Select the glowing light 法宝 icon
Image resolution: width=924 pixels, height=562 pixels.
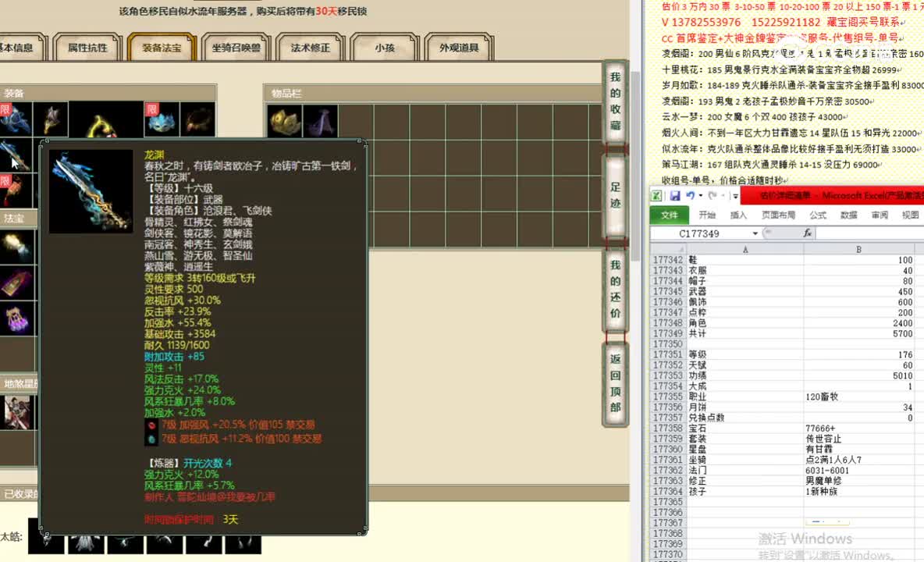pos(16,246)
